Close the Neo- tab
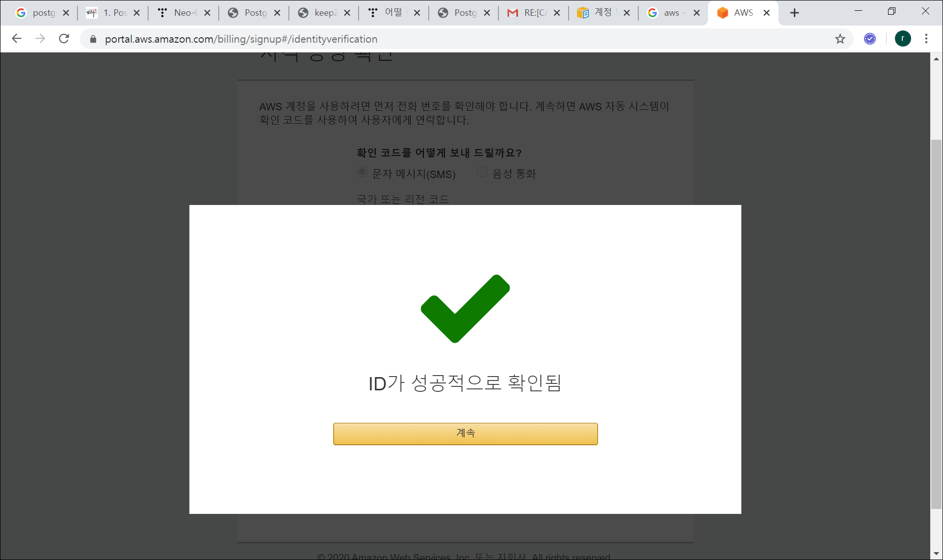 click(207, 13)
